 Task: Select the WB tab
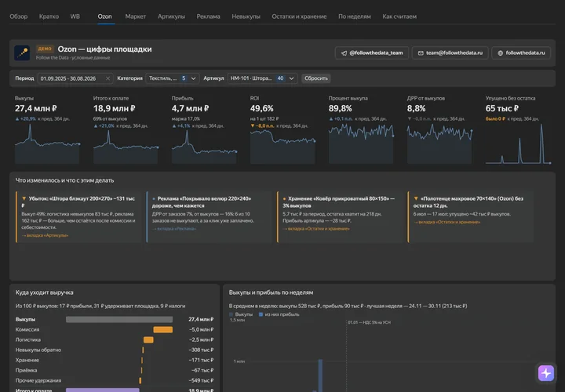(75, 16)
